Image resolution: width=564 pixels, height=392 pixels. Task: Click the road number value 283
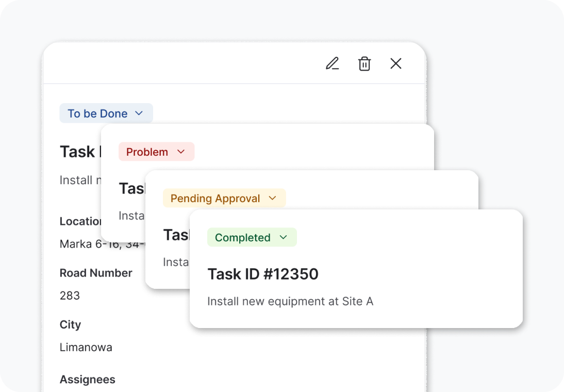coord(70,296)
